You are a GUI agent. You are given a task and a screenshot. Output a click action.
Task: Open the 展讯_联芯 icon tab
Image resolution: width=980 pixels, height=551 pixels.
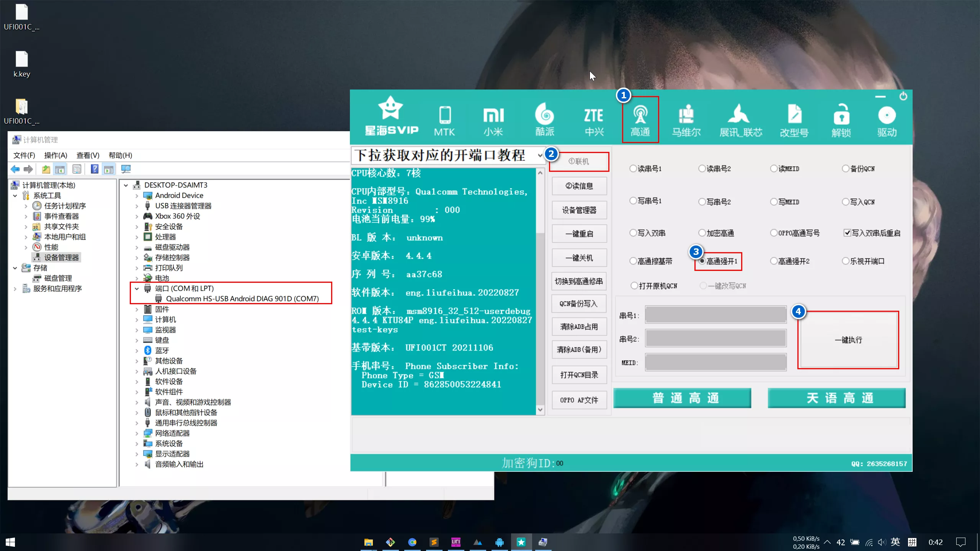point(740,121)
